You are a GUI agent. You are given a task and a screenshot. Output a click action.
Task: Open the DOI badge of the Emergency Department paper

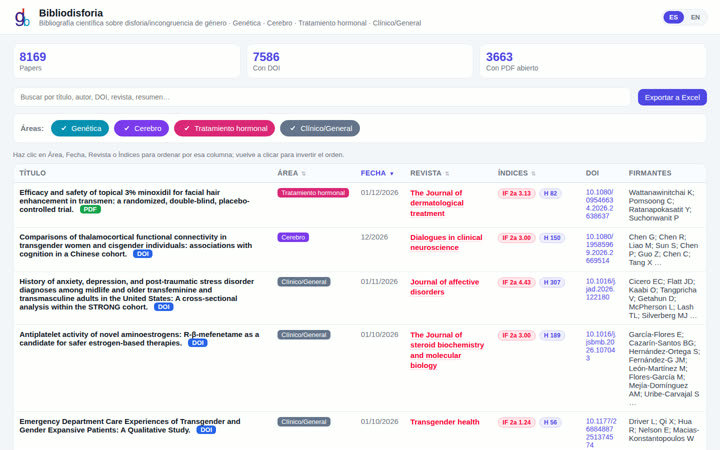tap(206, 430)
